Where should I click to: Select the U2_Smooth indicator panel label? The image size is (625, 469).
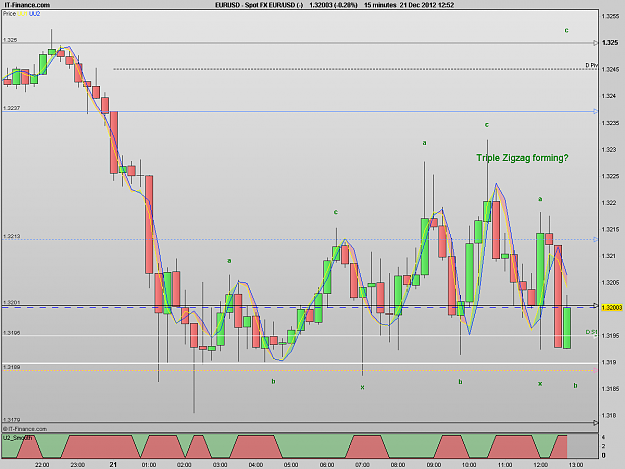18,438
